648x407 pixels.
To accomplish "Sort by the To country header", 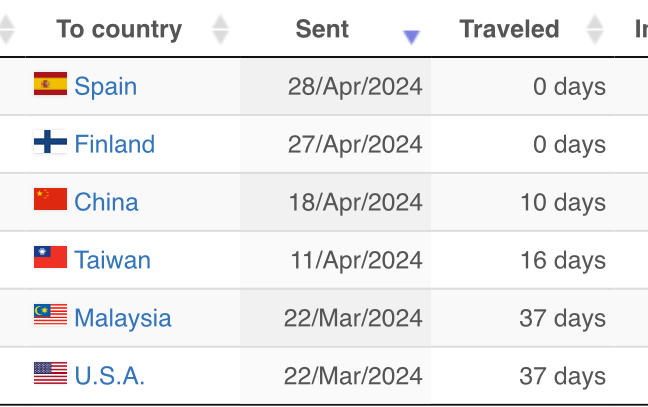I will pos(119,29).
